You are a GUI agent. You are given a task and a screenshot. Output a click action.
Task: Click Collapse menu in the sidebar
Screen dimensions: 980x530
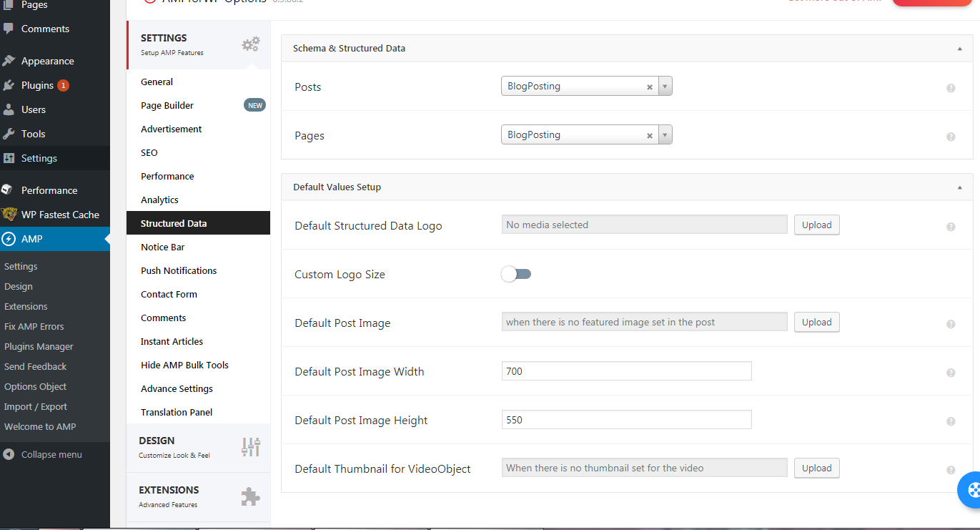click(51, 454)
